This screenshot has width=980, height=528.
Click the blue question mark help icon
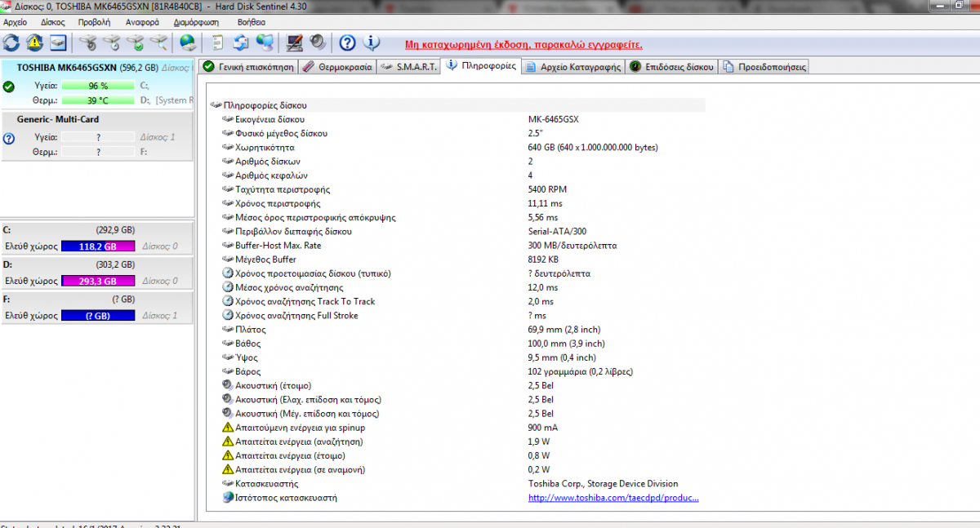(x=347, y=42)
